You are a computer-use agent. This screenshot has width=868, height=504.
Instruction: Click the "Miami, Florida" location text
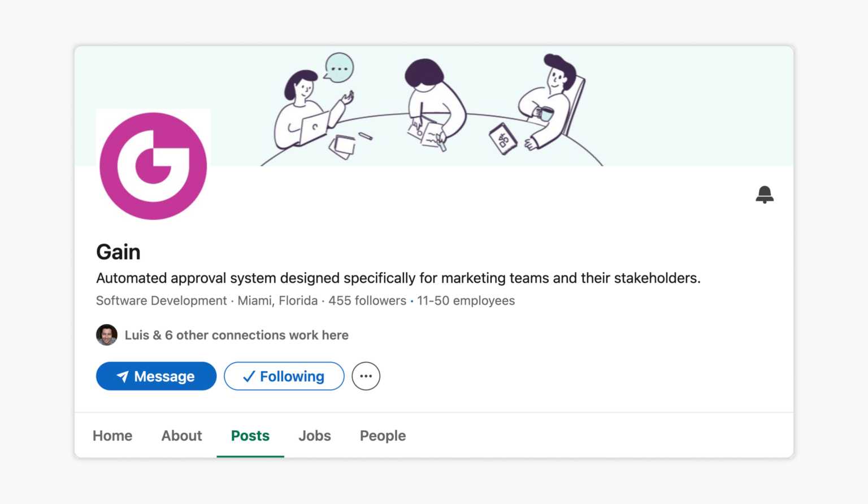(277, 301)
